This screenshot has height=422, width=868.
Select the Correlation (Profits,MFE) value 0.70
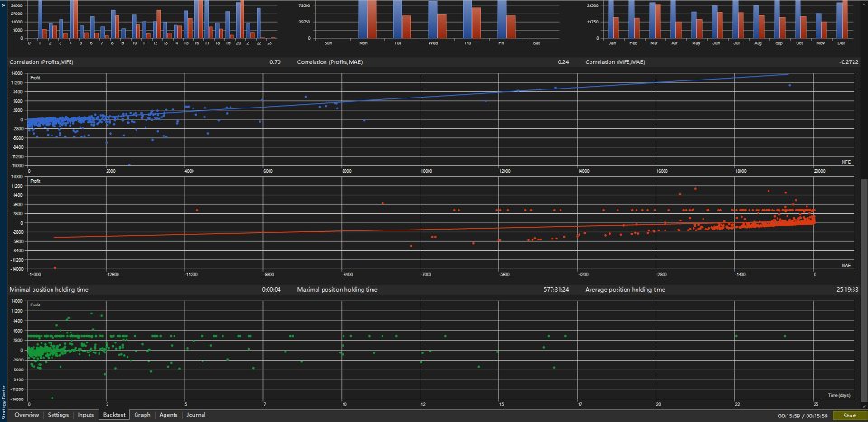point(275,62)
